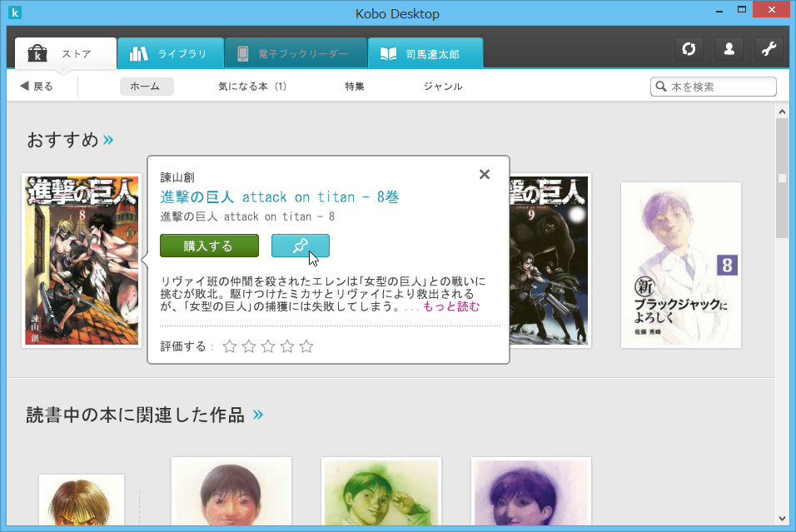This screenshot has height=532, width=796.
Task: Open the 電子ブックリーダー tab
Action: coord(296,53)
